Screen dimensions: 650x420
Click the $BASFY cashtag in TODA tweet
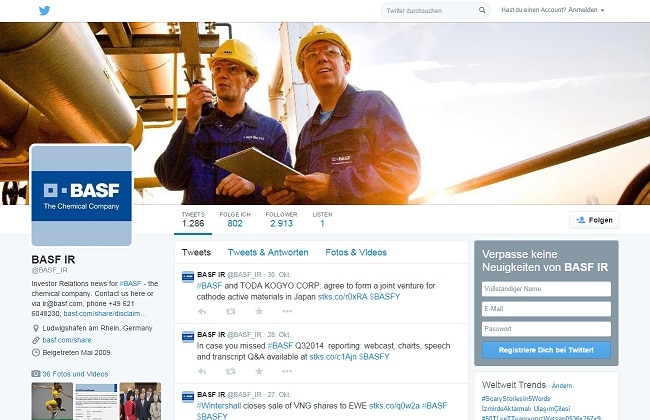coord(385,297)
